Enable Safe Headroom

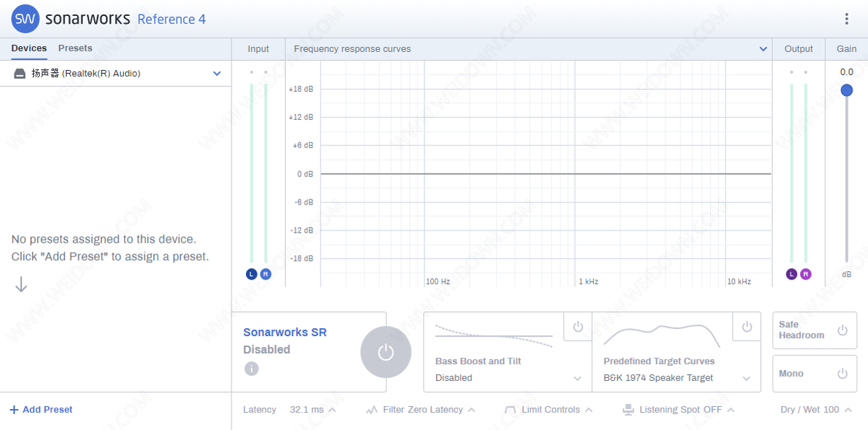click(x=842, y=330)
